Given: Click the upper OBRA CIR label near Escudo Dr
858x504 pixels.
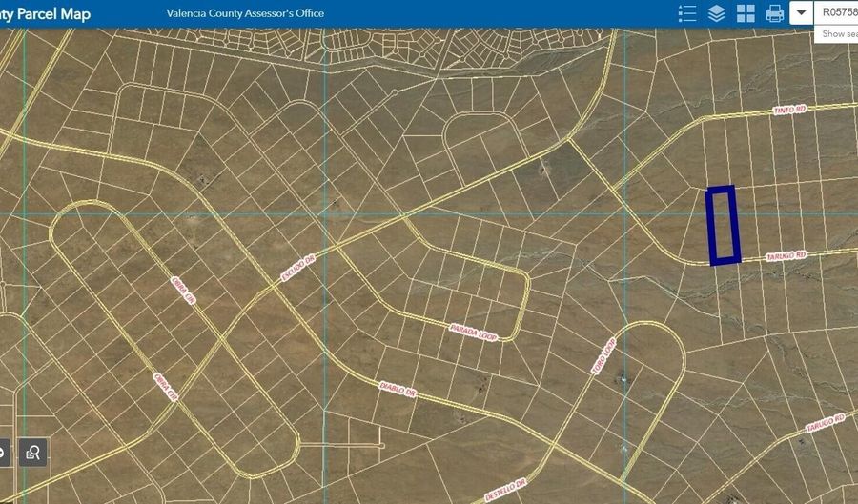Looking at the screenshot, I should tap(183, 291).
